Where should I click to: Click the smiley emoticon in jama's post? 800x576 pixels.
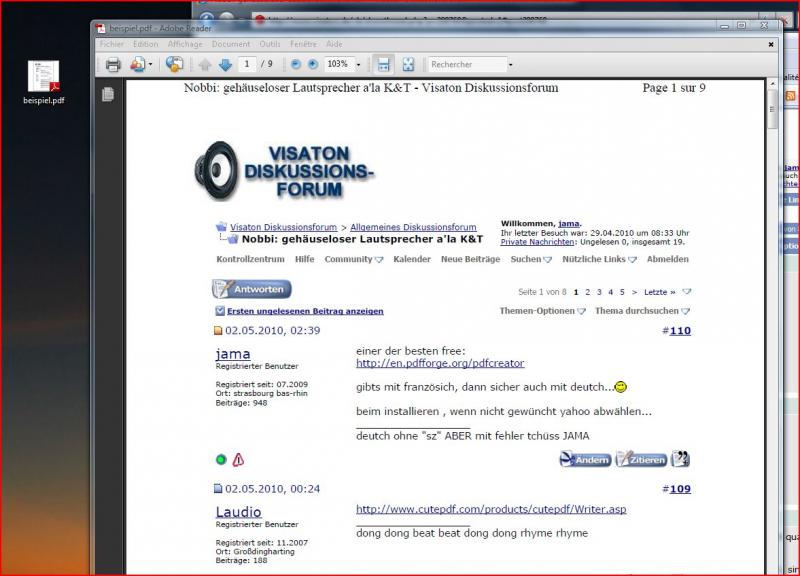pyautogui.click(x=621, y=387)
